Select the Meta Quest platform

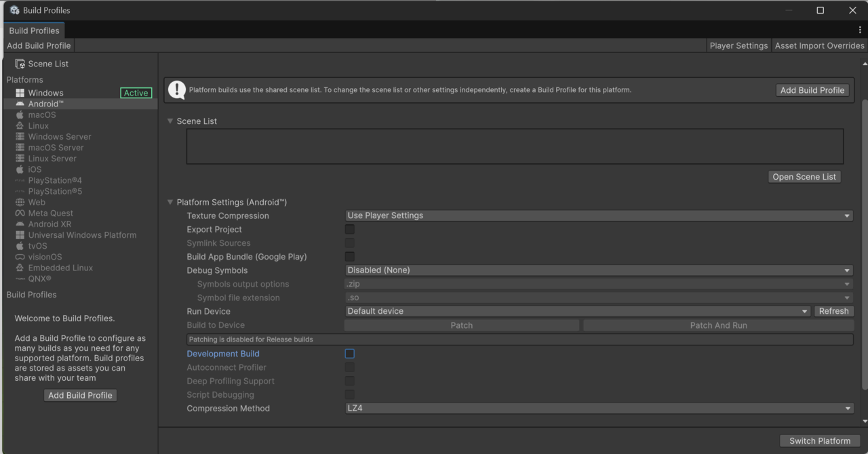pyautogui.click(x=50, y=213)
